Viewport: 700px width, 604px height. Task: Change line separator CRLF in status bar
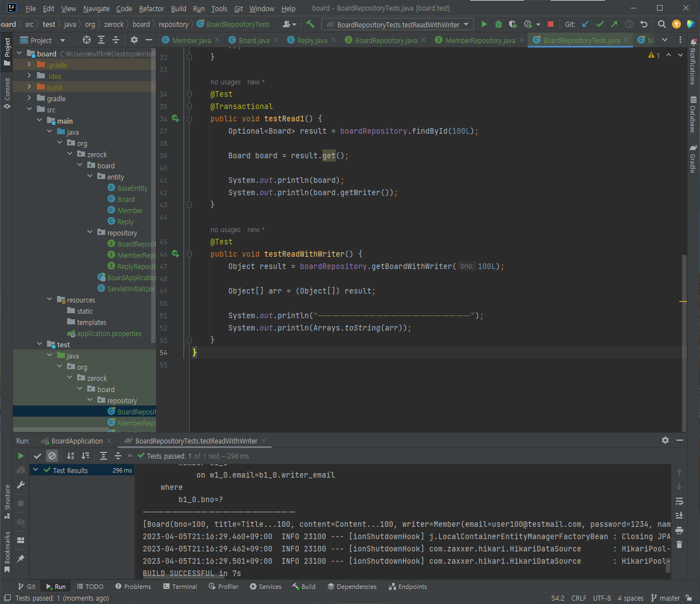579,598
